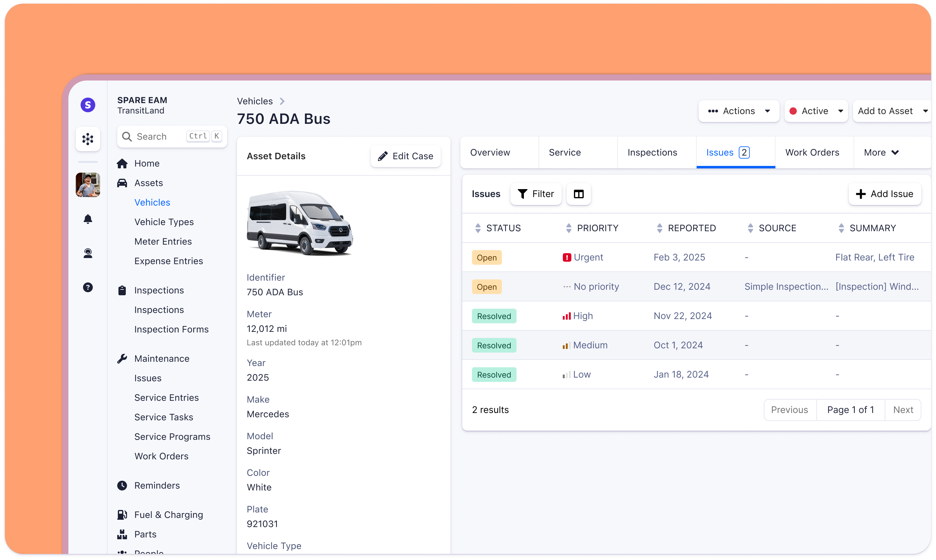Open notifications bell icon
The width and height of the screenshot is (936, 560).
tap(88, 219)
